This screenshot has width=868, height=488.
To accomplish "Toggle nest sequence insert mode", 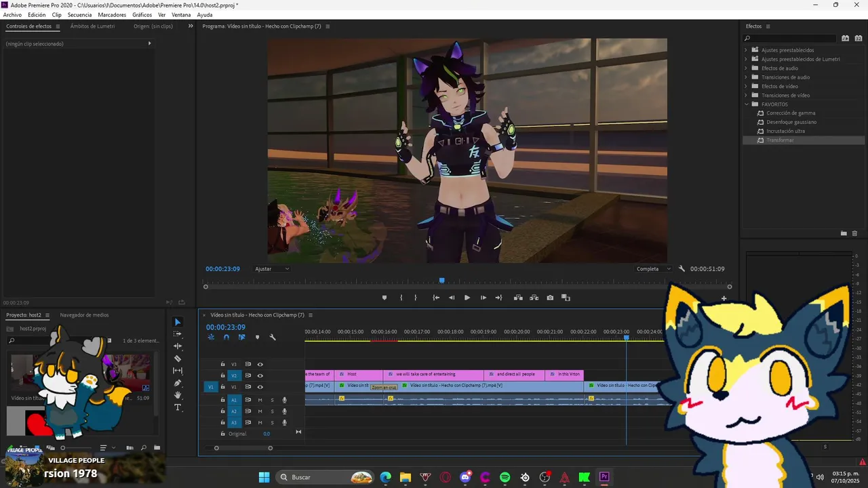I will click(x=211, y=337).
